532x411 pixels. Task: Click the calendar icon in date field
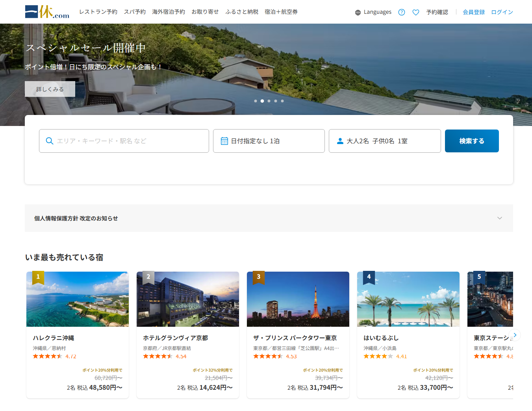pyautogui.click(x=224, y=141)
